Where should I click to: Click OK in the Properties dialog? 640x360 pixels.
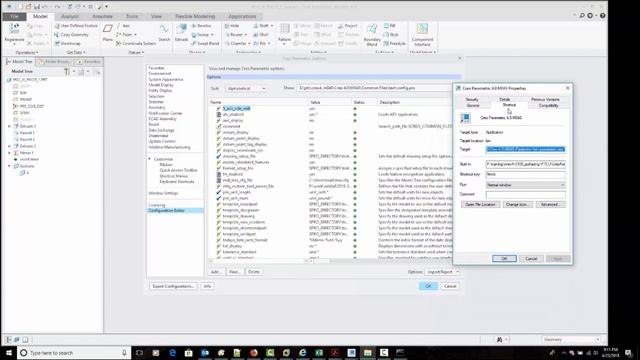504,259
